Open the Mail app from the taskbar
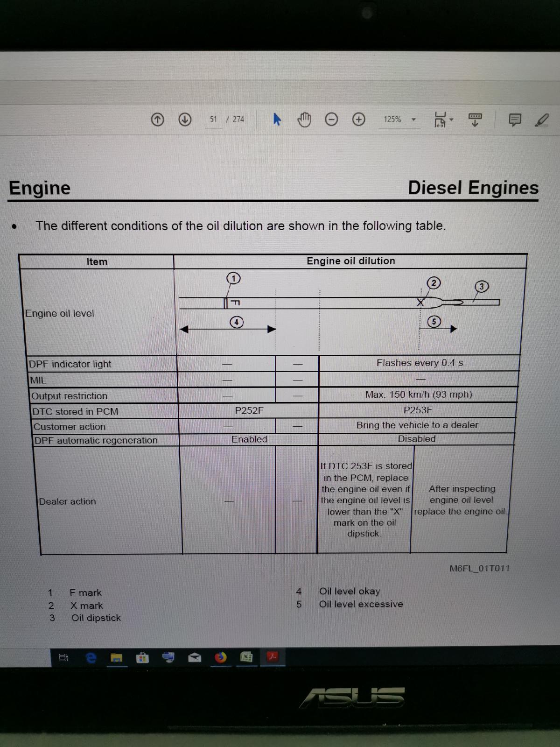560x747 pixels. coord(195,657)
